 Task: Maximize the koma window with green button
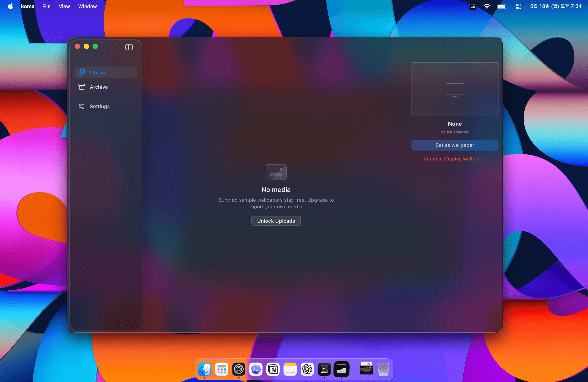95,46
